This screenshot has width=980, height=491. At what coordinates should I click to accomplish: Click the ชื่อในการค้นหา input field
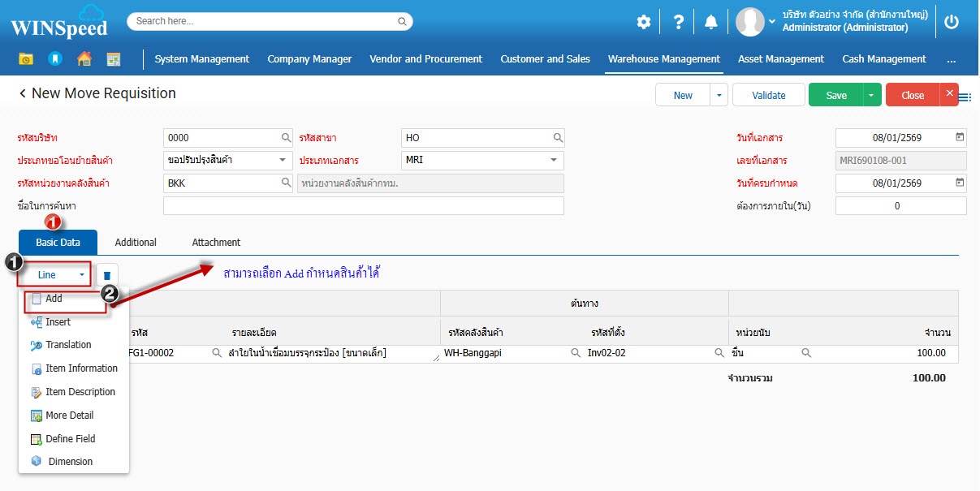click(x=363, y=206)
